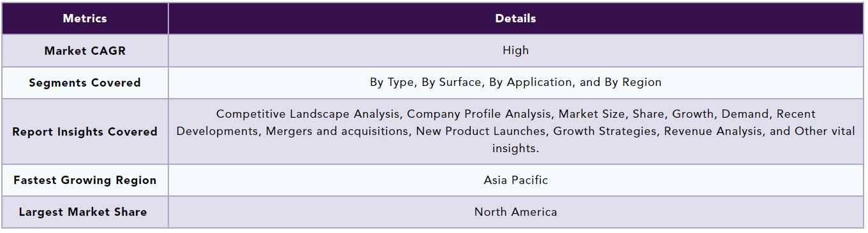
Task: Select the Market CAGR row label
Action: point(85,51)
